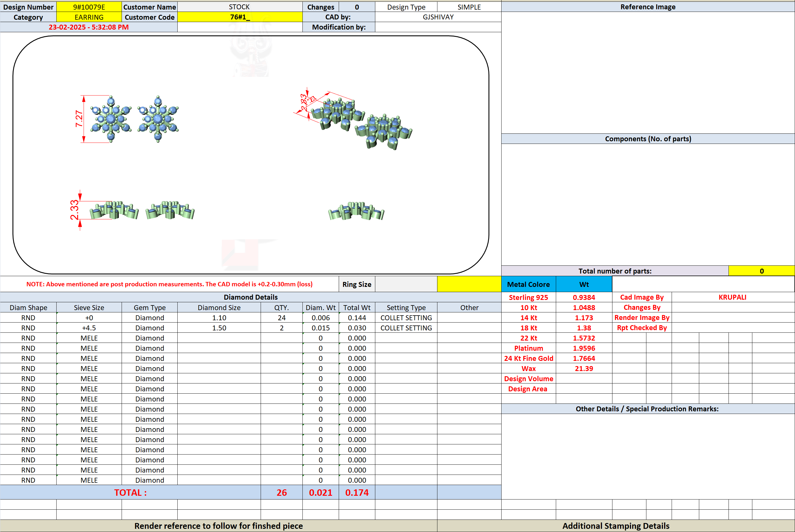Viewport: 795px width, 532px height.
Task: Click the Render reference to follow header
Action: pos(219,526)
